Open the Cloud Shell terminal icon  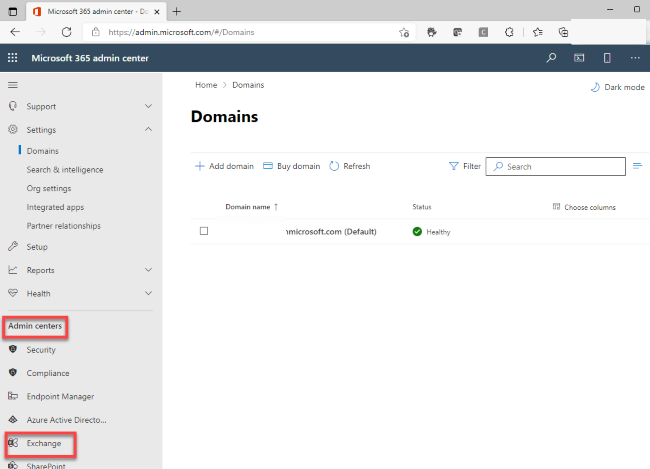(579, 58)
